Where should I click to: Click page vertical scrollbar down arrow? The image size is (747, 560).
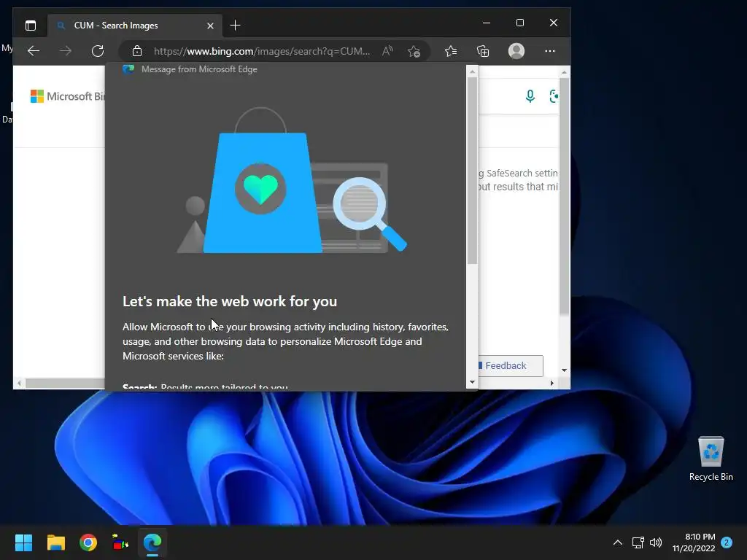pos(564,370)
